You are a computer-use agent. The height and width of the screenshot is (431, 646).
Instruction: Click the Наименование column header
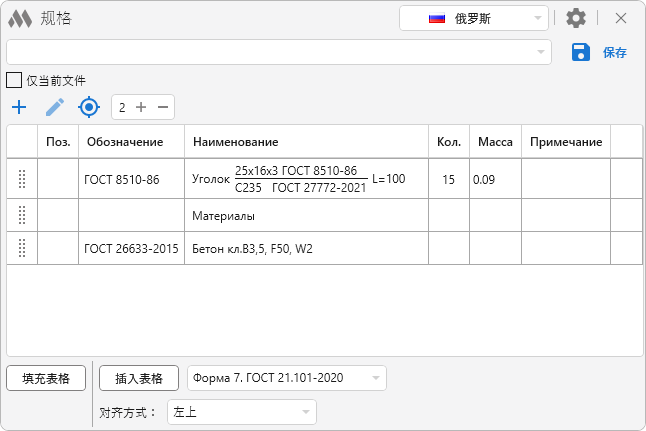pos(306,142)
